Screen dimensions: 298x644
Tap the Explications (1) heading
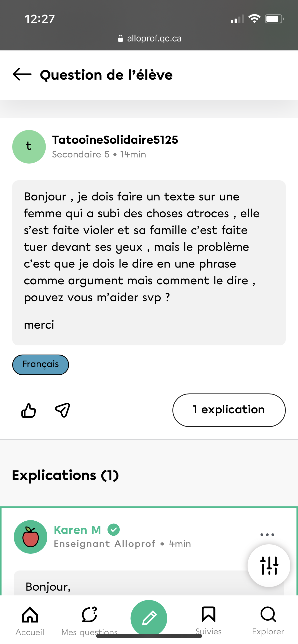pyautogui.click(x=65, y=475)
